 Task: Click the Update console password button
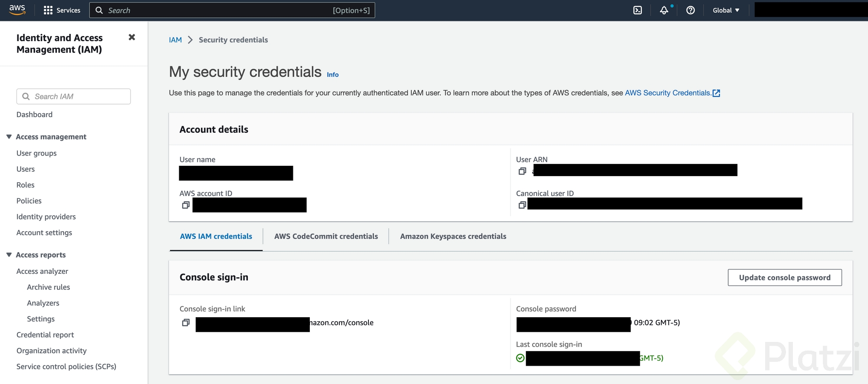pos(784,278)
